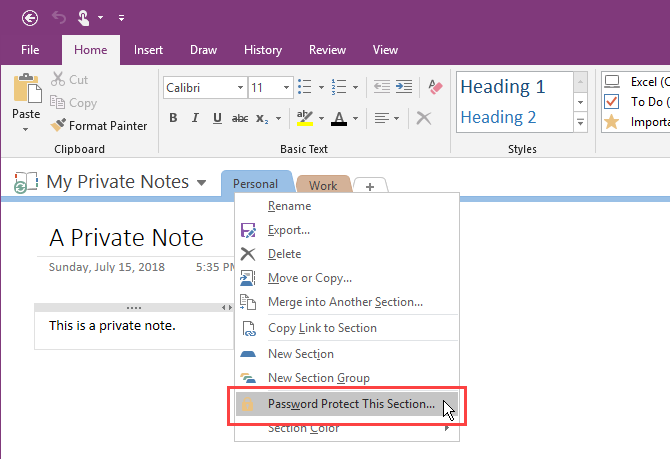This screenshot has height=459, width=670.
Task: Click the clear formatting eraser icon
Action: pos(434,88)
